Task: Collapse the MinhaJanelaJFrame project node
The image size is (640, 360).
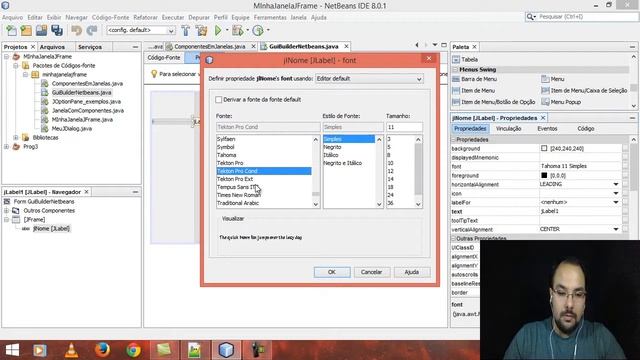Action: (x=7, y=57)
